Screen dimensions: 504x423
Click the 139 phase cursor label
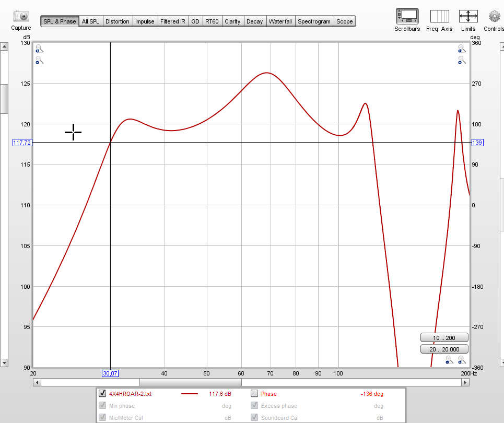(477, 143)
